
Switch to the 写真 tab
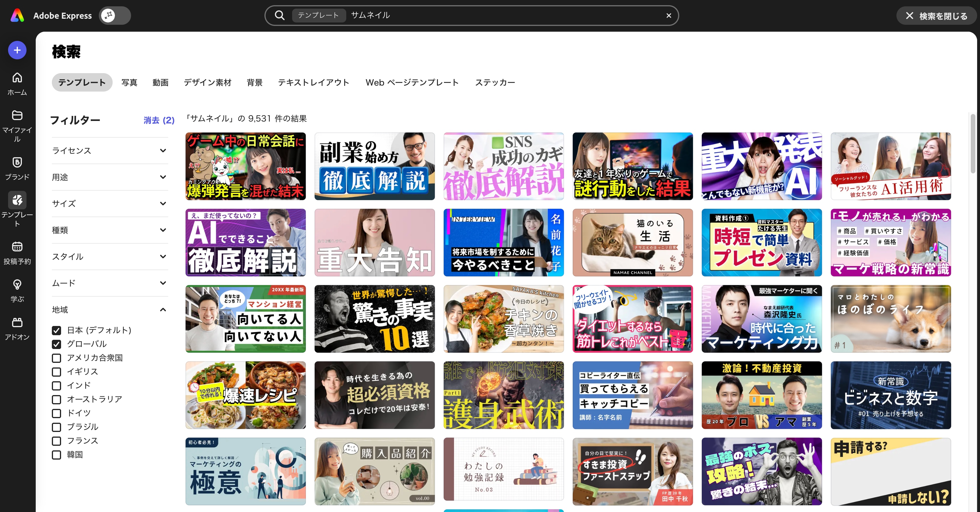pyautogui.click(x=129, y=83)
